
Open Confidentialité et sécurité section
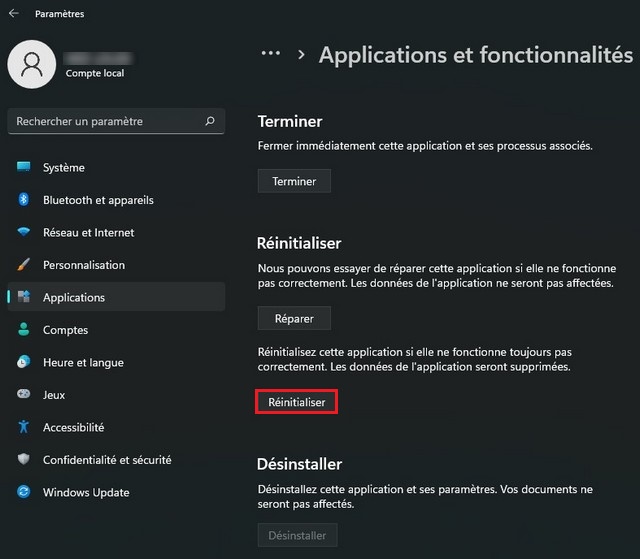107,460
